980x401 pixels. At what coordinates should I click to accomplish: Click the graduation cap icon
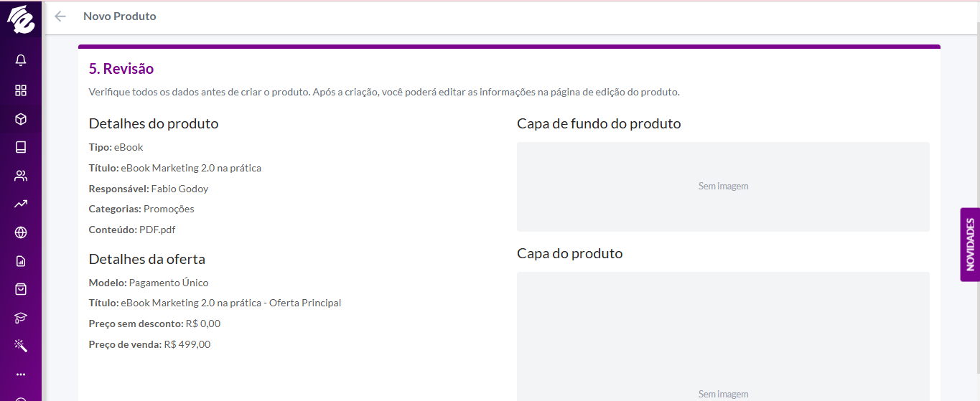[21, 318]
